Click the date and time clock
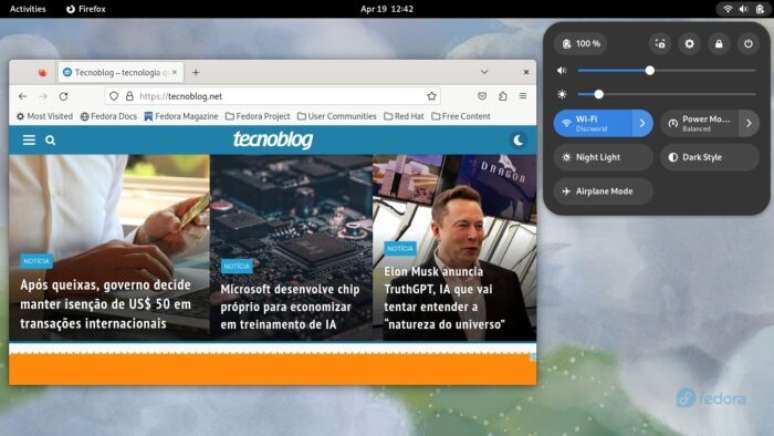 387,9
